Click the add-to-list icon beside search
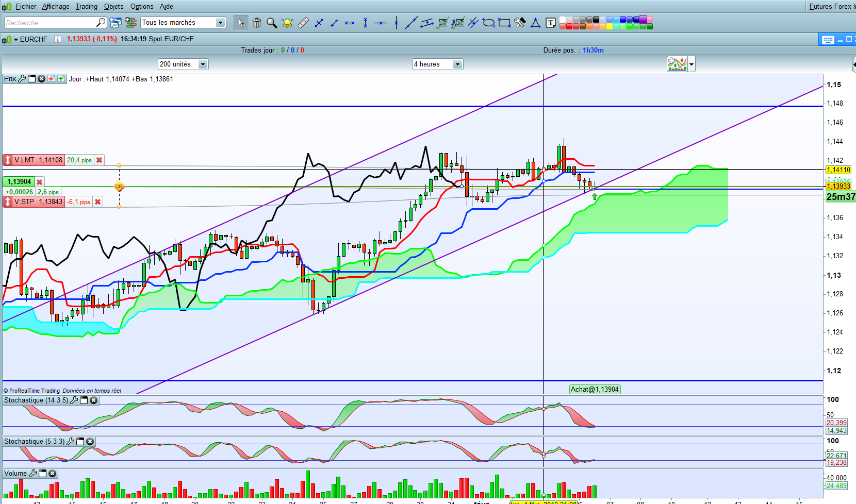Viewport: 856px width, 504px height. click(131, 23)
